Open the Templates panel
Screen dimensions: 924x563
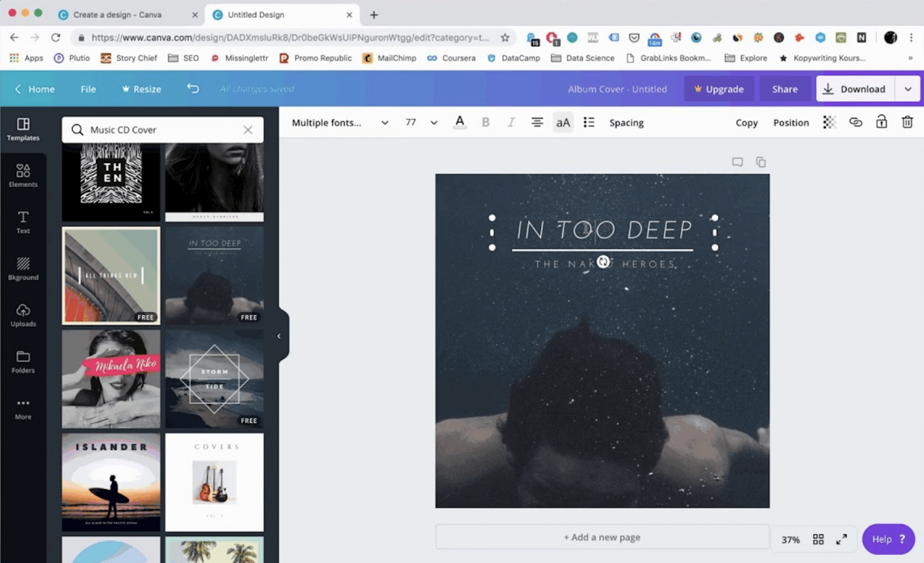tap(23, 130)
